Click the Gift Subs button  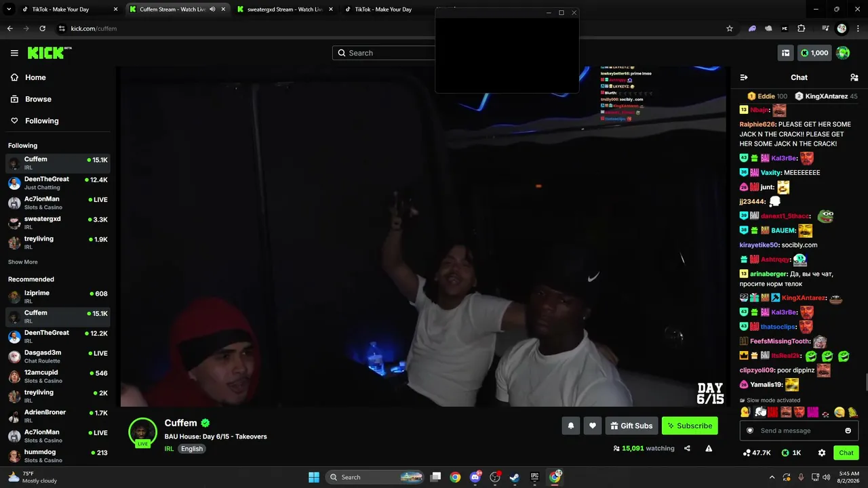631,426
